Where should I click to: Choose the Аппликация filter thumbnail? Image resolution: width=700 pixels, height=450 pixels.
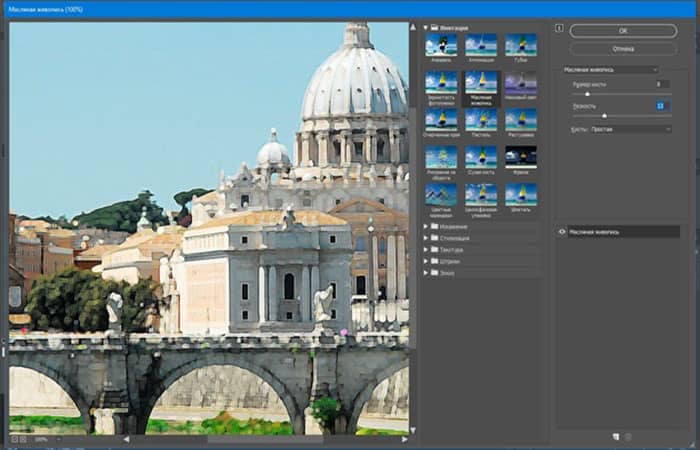pos(481,45)
